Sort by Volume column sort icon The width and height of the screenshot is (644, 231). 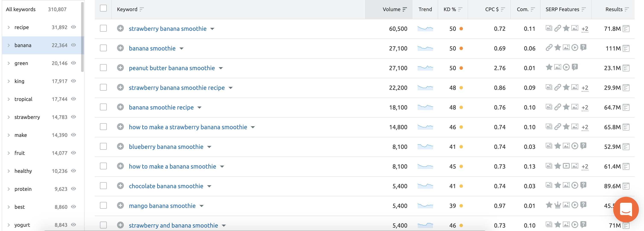405,10
